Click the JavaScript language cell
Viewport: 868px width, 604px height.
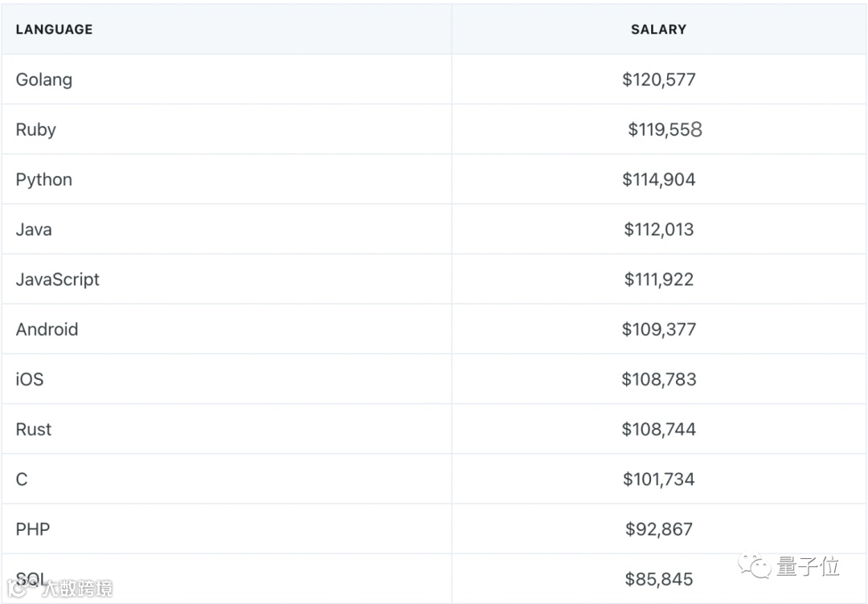[x=58, y=280]
